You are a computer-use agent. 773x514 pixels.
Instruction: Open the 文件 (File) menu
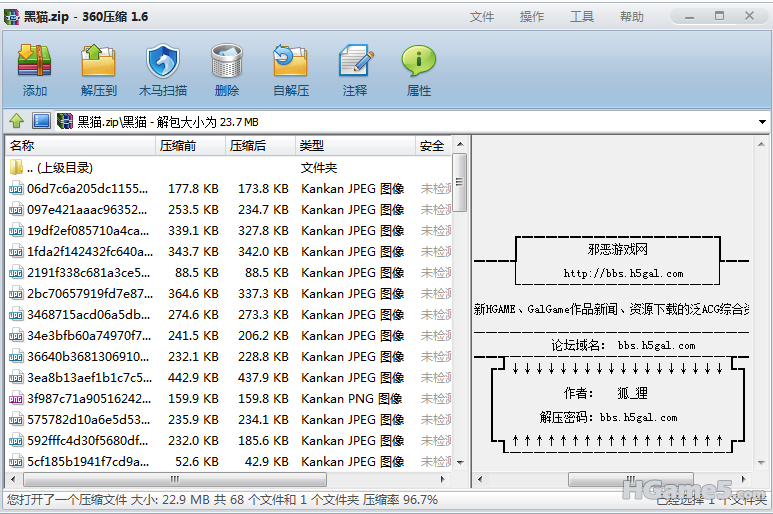pyautogui.click(x=482, y=17)
